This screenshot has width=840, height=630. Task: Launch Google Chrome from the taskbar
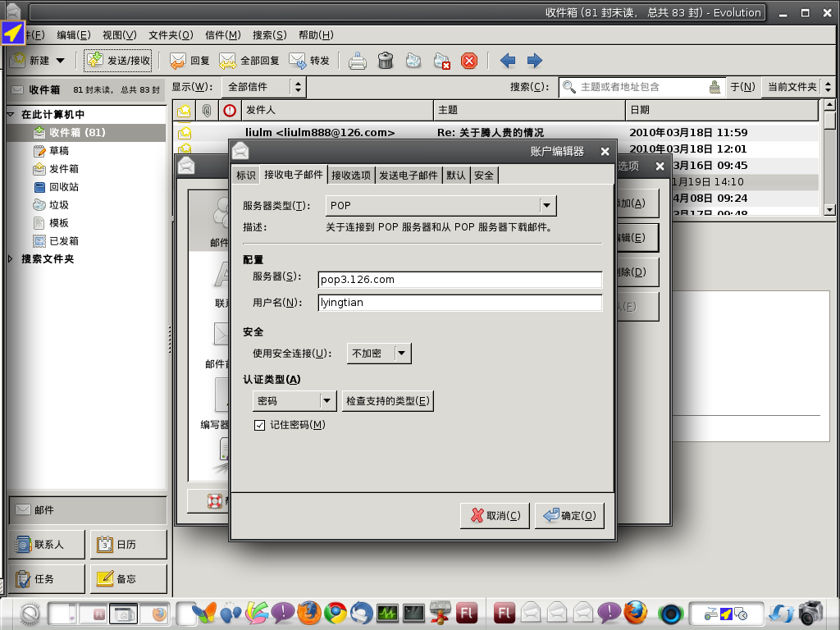(336, 613)
